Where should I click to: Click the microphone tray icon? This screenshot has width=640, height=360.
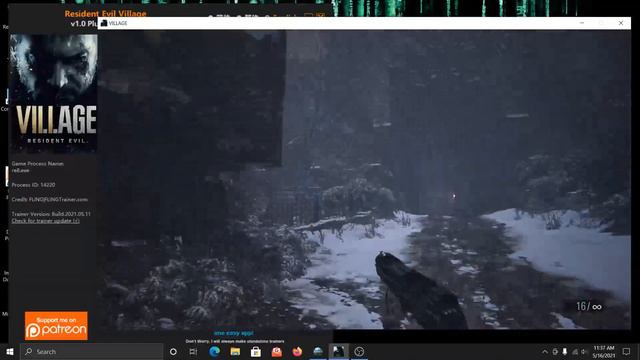click(565, 351)
